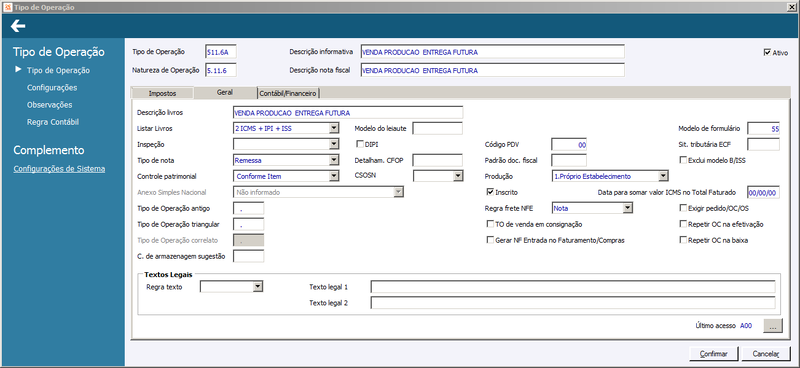Click the Detalham. CFOP field

coord(437,160)
